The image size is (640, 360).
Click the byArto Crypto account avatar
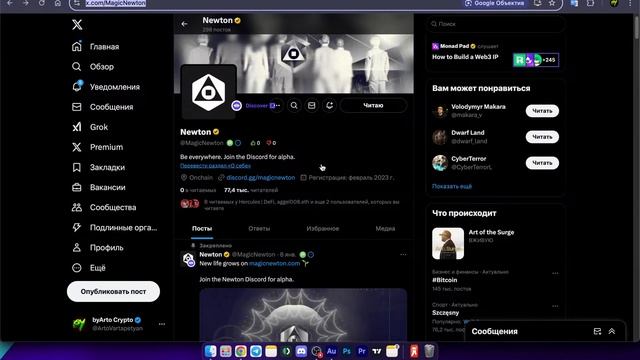tap(79, 324)
